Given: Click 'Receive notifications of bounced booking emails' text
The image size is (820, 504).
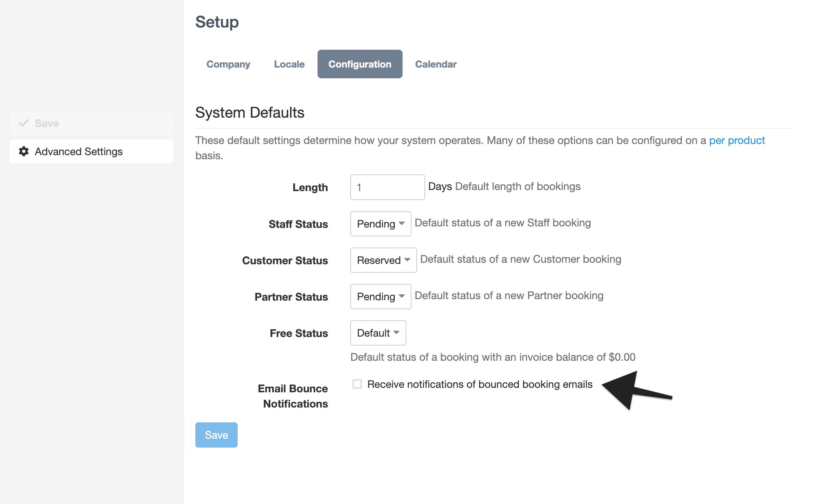Looking at the screenshot, I should tap(480, 384).
